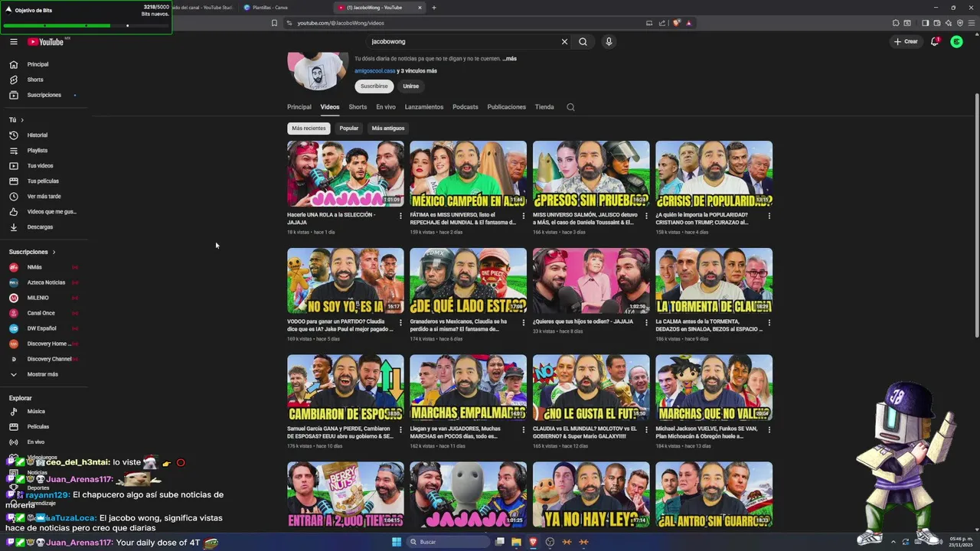Viewport: 980px width, 551px height.
Task: Open Historial in the sidebar
Action: (46, 135)
